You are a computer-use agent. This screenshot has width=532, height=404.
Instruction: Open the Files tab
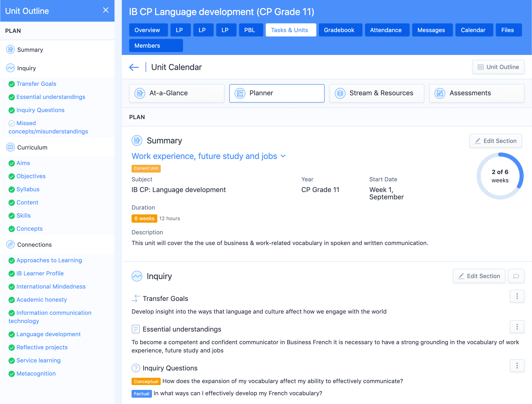[508, 30]
